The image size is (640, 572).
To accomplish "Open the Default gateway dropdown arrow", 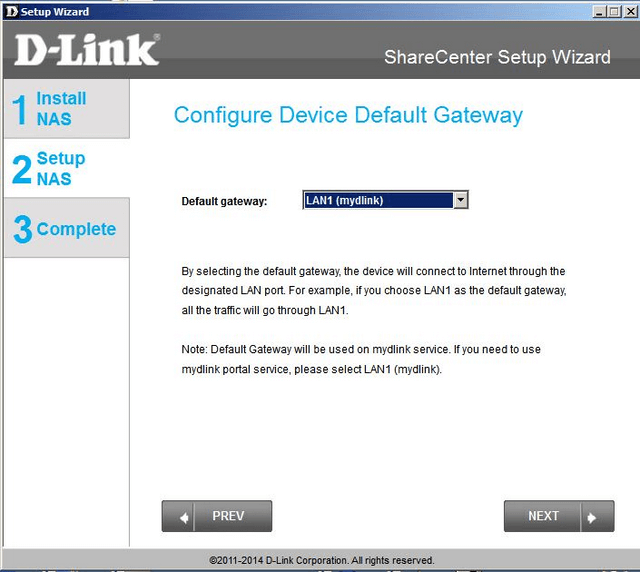I will [x=460, y=200].
